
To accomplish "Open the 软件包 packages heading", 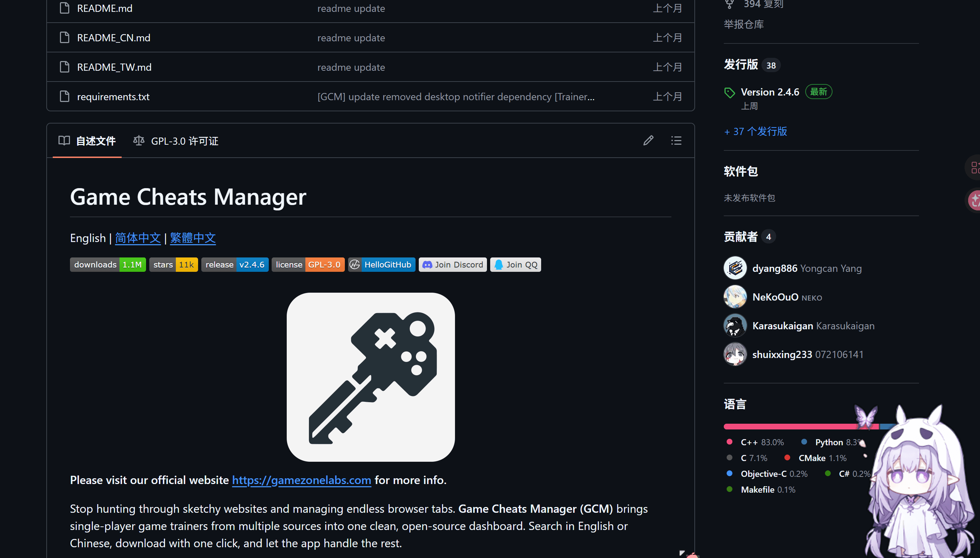I will (741, 171).
